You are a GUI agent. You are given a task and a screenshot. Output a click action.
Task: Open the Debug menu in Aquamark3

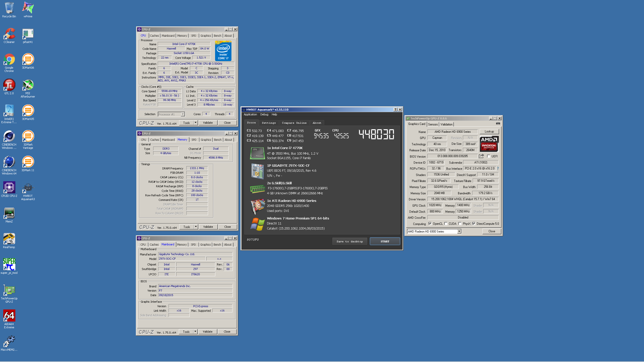pos(264,114)
